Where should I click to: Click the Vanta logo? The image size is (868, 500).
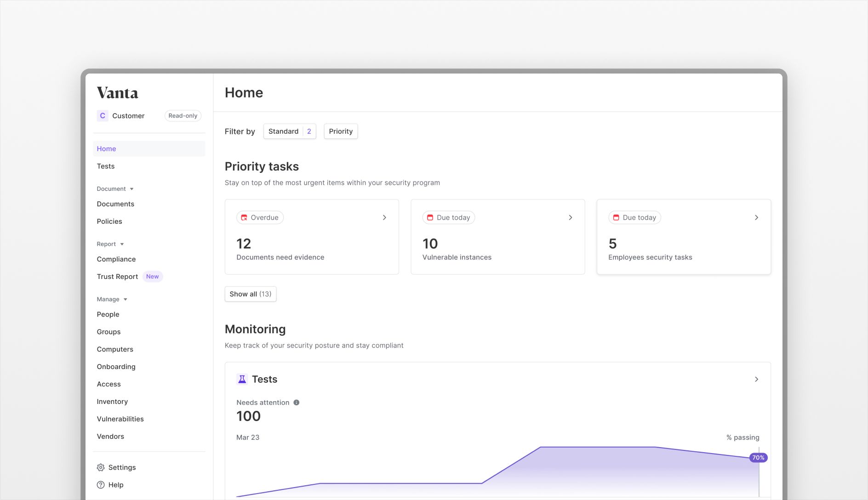117,93
